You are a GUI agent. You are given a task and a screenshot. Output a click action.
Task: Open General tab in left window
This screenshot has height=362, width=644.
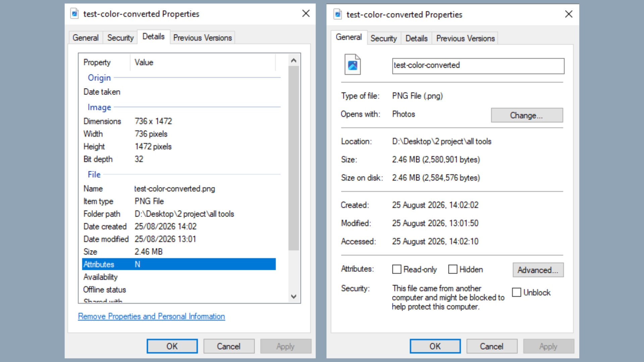tap(86, 38)
